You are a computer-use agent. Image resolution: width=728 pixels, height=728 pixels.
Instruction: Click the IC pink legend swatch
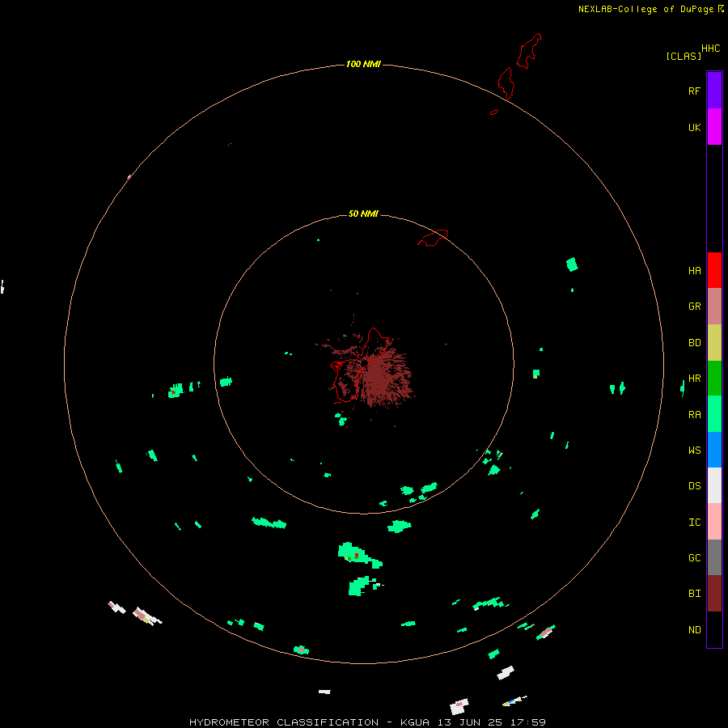[714, 522]
